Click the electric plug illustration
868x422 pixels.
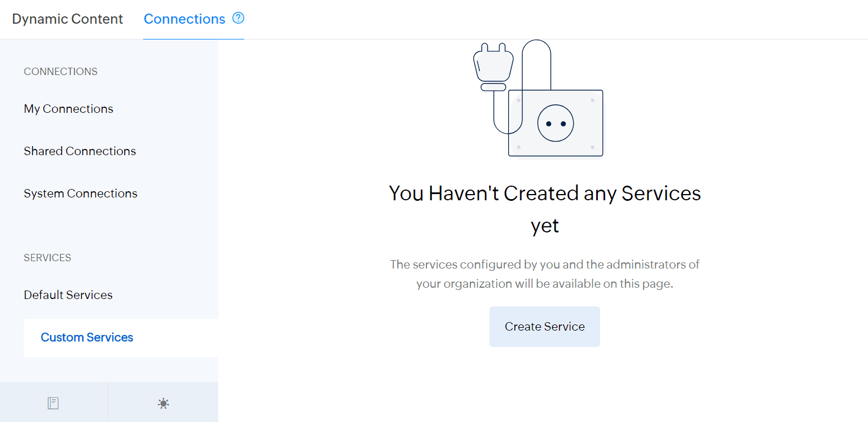(x=493, y=63)
